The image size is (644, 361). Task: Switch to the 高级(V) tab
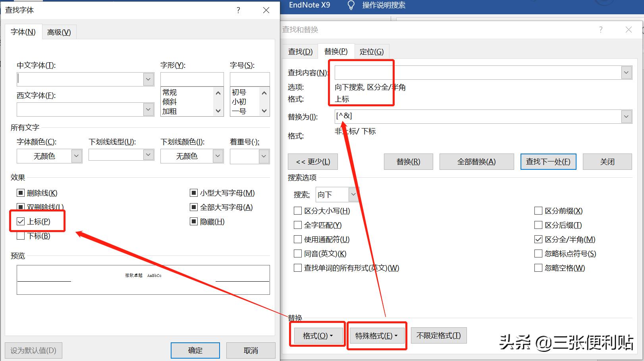tap(58, 32)
